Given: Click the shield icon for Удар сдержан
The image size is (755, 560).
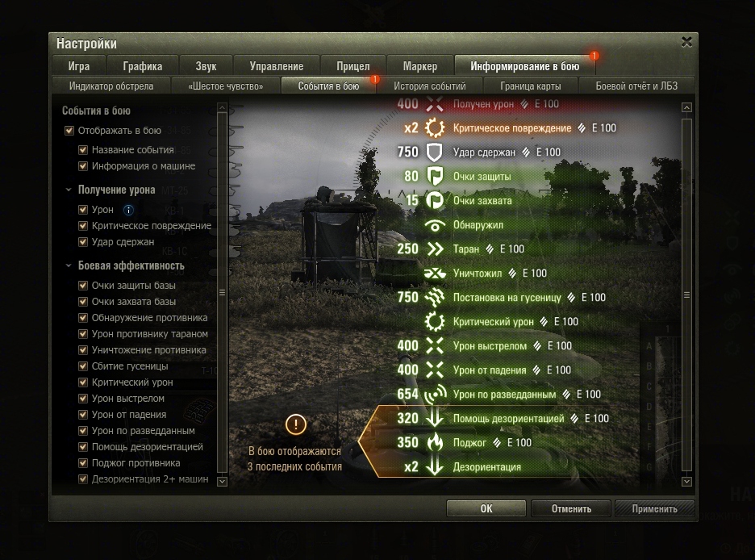Looking at the screenshot, I should (x=434, y=153).
